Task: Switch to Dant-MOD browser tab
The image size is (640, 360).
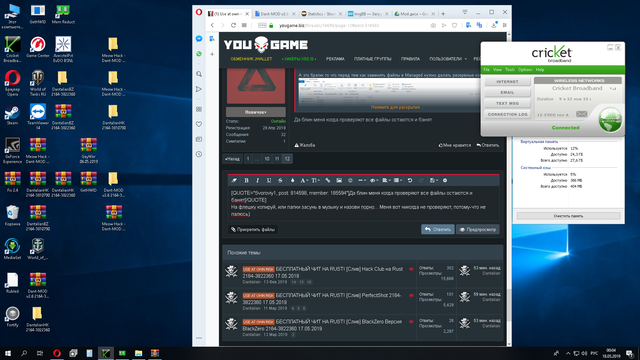Action: (274, 14)
